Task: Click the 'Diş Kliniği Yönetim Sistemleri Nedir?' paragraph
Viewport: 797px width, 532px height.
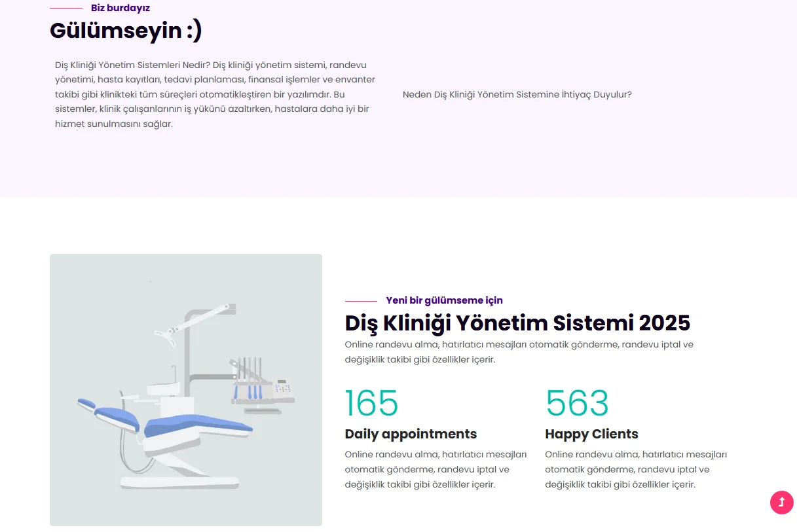Action: click(x=215, y=94)
